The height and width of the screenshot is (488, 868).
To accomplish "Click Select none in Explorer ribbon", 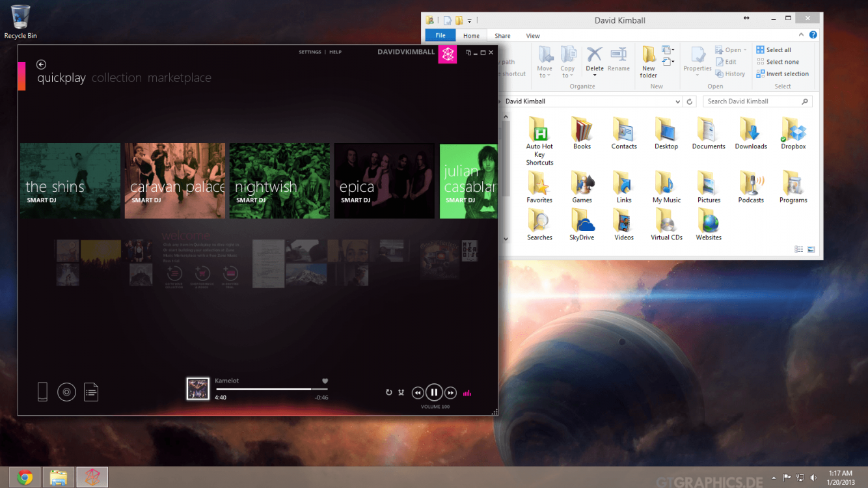I will pos(778,62).
